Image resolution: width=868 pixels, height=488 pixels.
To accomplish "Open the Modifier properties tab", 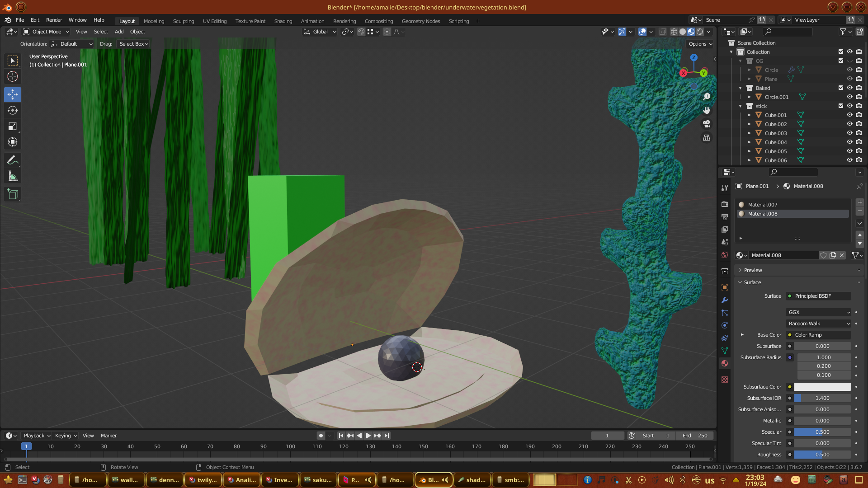I will click(x=725, y=300).
